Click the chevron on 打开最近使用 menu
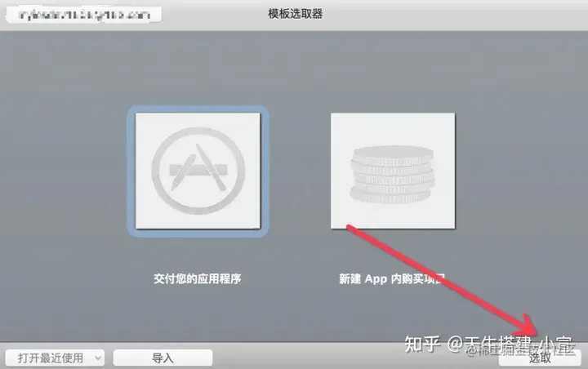Viewport: 588px width, 369px height. [x=98, y=358]
